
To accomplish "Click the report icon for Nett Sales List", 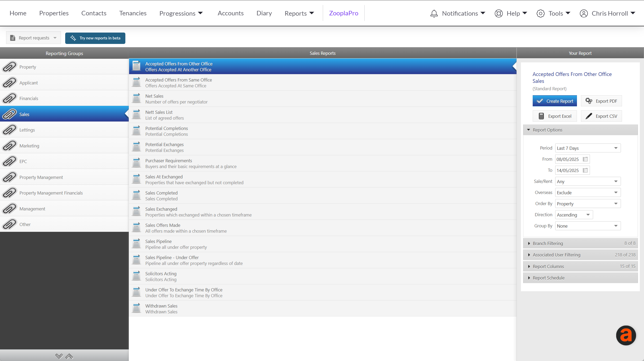I will click(x=136, y=115).
